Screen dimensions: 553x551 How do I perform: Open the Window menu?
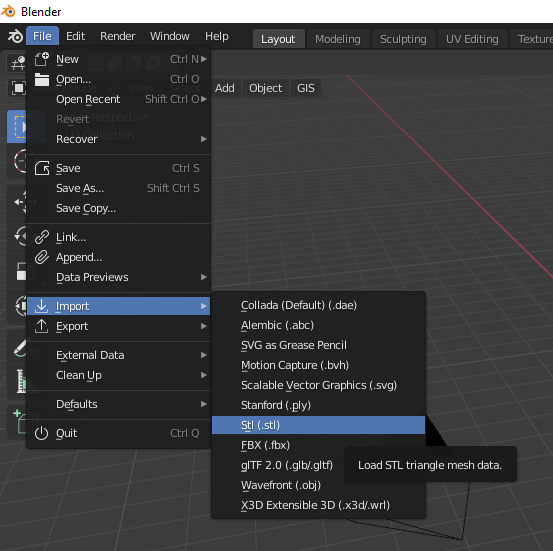pos(170,36)
